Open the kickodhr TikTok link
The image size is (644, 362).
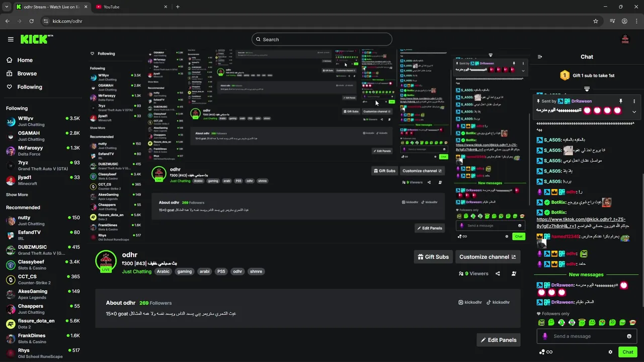pyautogui.click(x=497, y=302)
